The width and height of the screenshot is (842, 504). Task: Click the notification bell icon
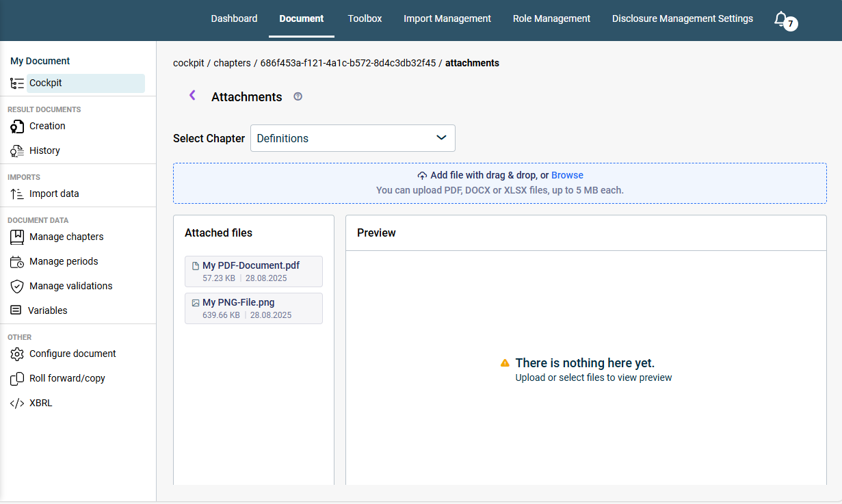tap(780, 19)
